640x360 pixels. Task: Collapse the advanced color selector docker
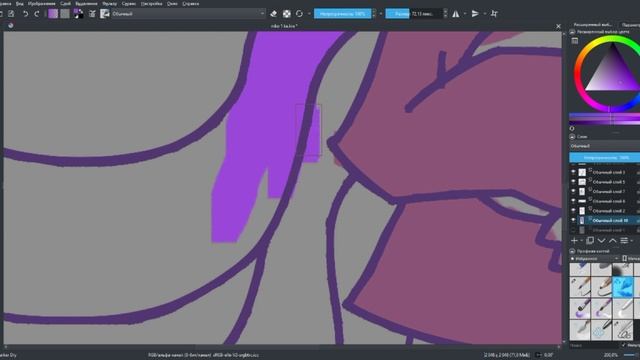pos(572,32)
